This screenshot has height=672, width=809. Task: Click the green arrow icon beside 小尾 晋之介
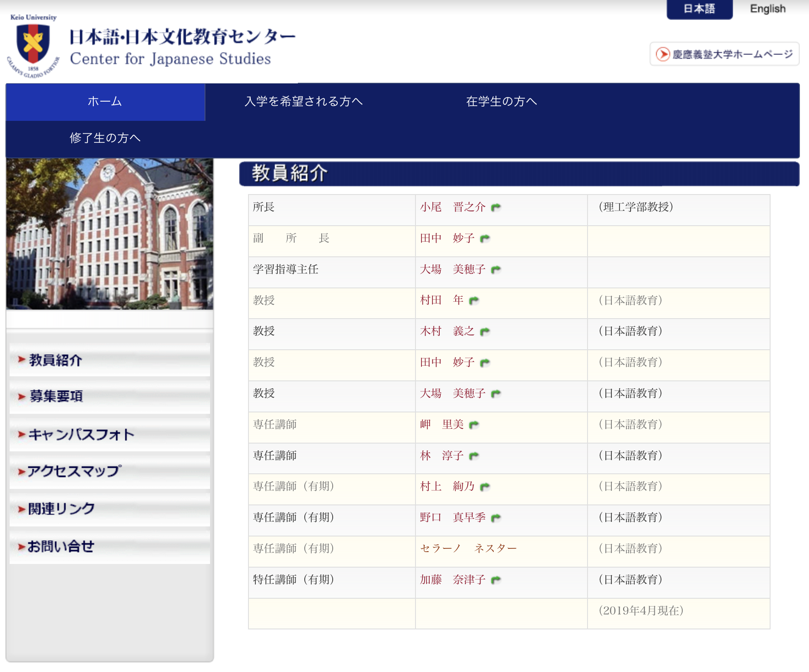(496, 207)
